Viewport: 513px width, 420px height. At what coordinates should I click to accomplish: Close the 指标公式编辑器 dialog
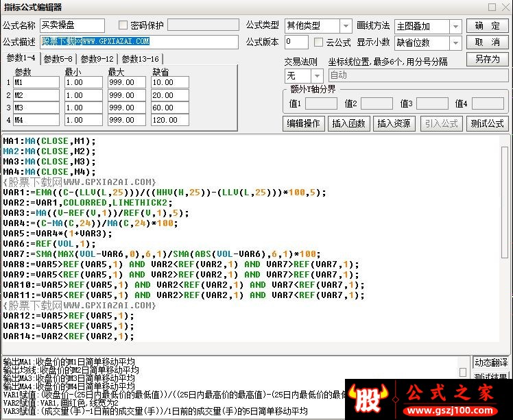(505, 8)
